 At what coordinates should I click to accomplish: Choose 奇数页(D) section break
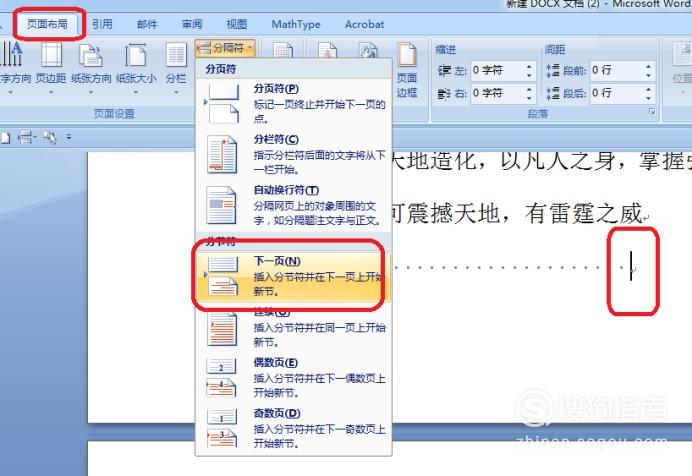coord(293,428)
